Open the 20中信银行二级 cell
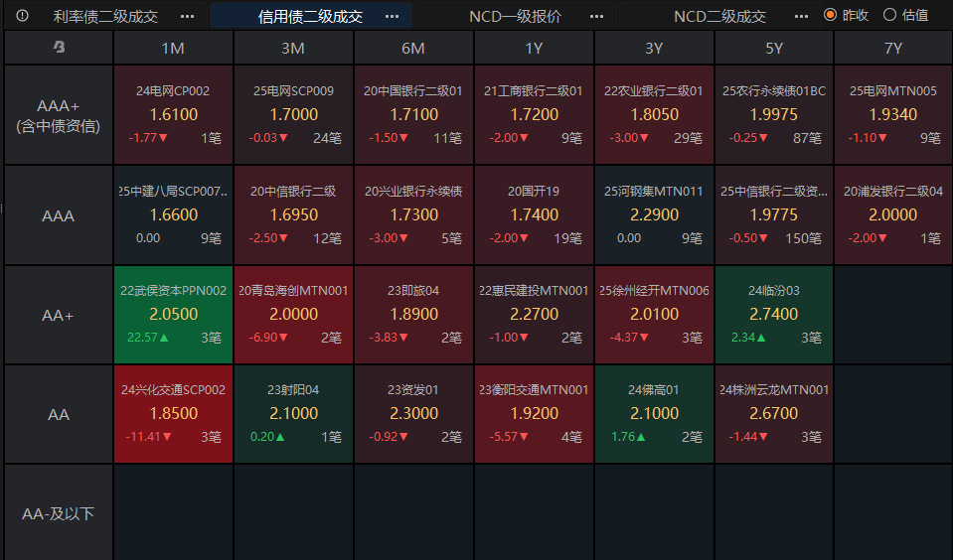This screenshot has height=560, width=953. click(x=293, y=215)
